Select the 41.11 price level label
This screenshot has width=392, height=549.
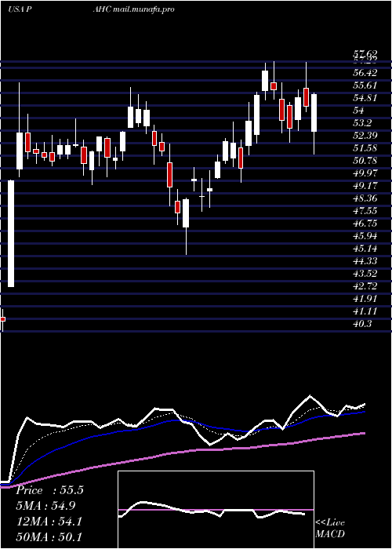click(365, 311)
